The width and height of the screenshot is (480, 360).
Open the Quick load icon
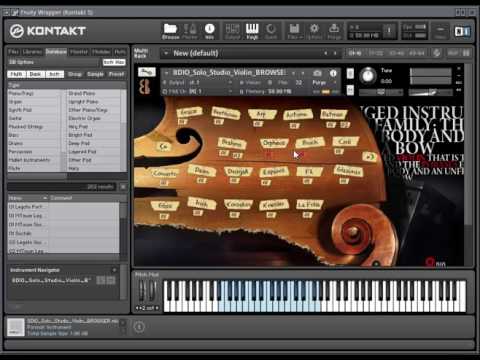271,31
